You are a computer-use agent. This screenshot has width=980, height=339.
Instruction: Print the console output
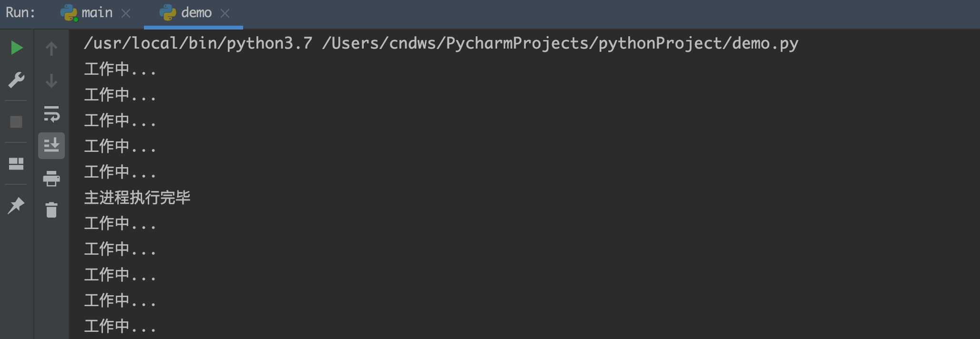tap(51, 179)
